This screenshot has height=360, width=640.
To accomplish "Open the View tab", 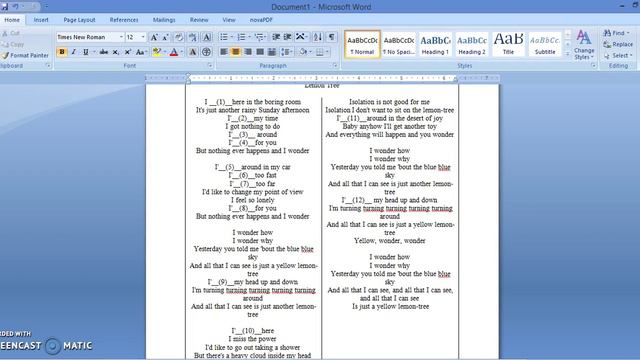I will tap(229, 20).
